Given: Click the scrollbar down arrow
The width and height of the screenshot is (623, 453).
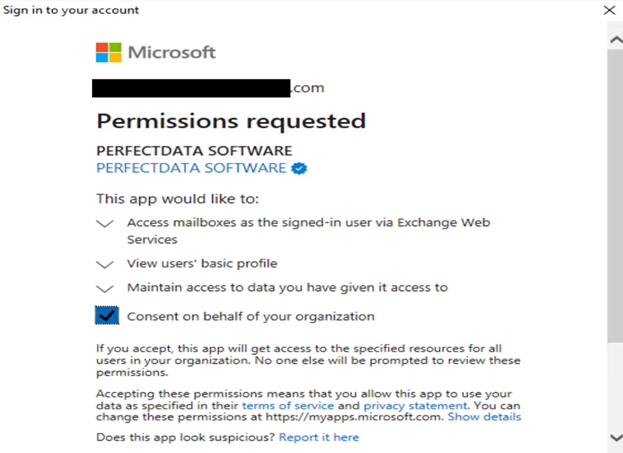Looking at the screenshot, I should click(x=616, y=438).
